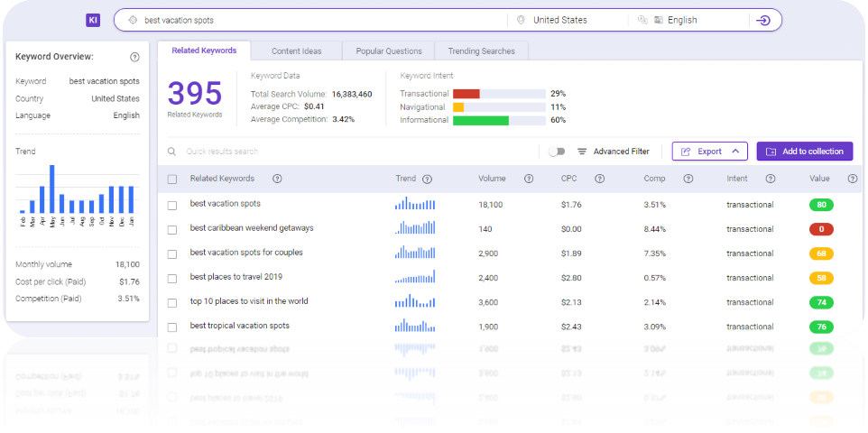This screenshot has width=868, height=433.
Task: Sort by CPC column header
Action: [x=569, y=179]
